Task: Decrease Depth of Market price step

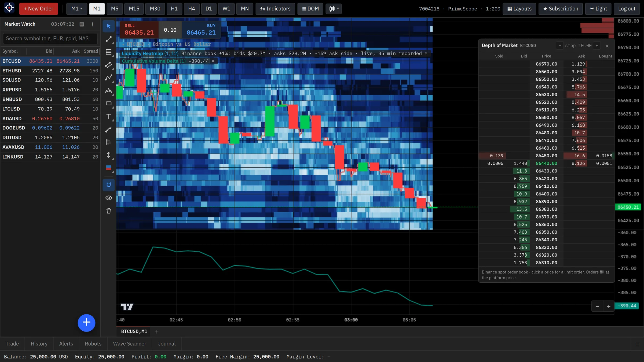Action: [x=560, y=46]
